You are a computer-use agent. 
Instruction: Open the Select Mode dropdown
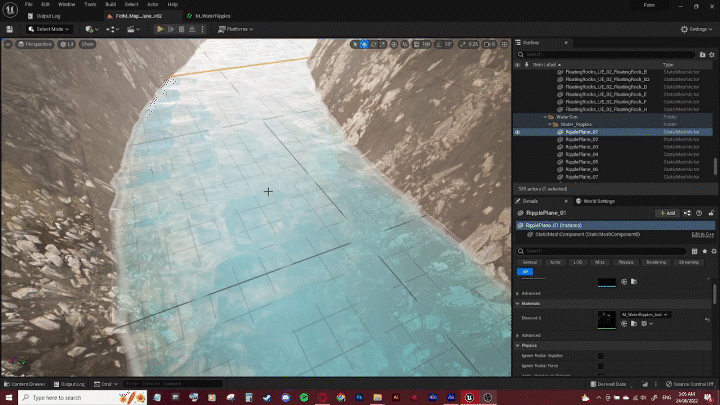[49, 29]
